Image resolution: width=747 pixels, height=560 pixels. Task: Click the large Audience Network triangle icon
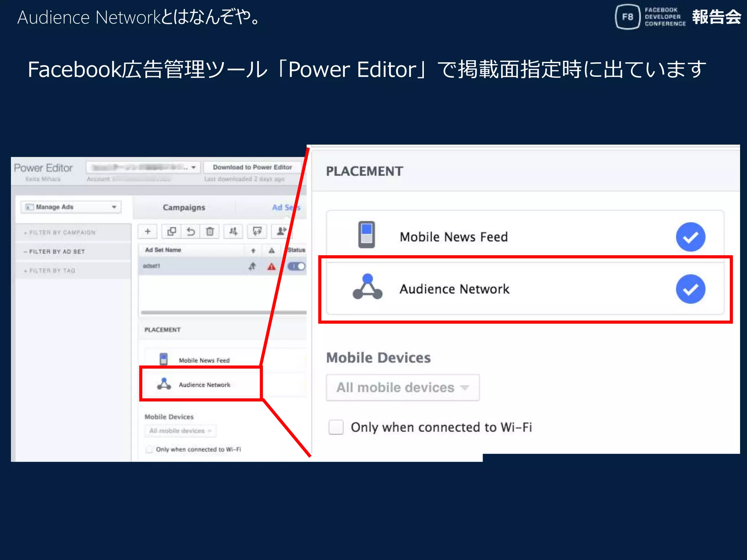pyautogui.click(x=368, y=287)
